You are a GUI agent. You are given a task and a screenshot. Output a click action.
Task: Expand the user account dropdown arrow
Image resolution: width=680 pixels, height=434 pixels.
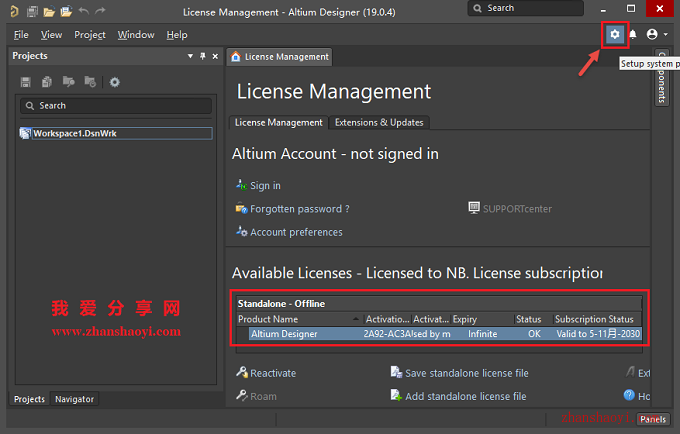[666, 34]
